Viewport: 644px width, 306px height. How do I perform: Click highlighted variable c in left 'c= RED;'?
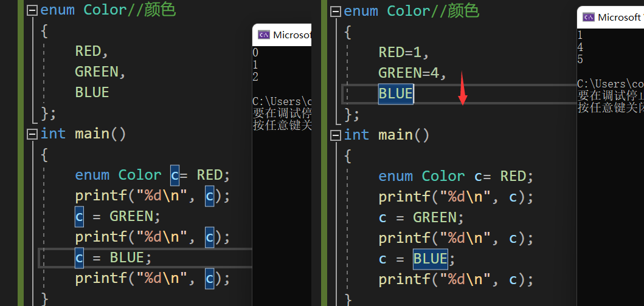pyautogui.click(x=175, y=175)
